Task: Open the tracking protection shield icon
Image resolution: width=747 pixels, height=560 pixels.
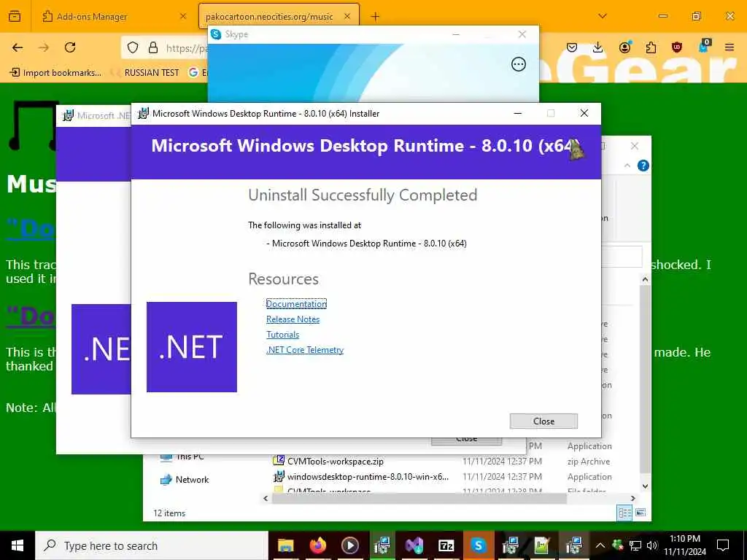Action: 133,47
